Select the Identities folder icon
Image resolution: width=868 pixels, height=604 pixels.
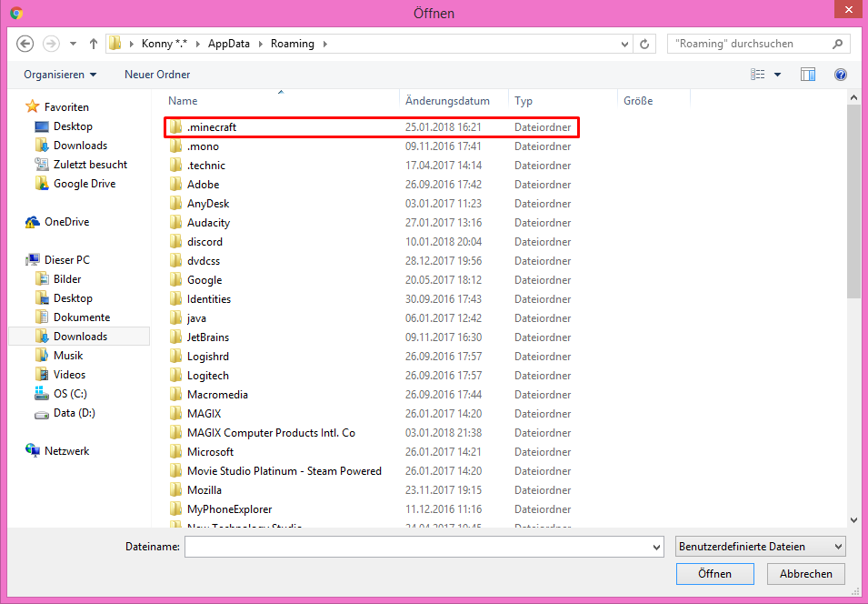175,299
